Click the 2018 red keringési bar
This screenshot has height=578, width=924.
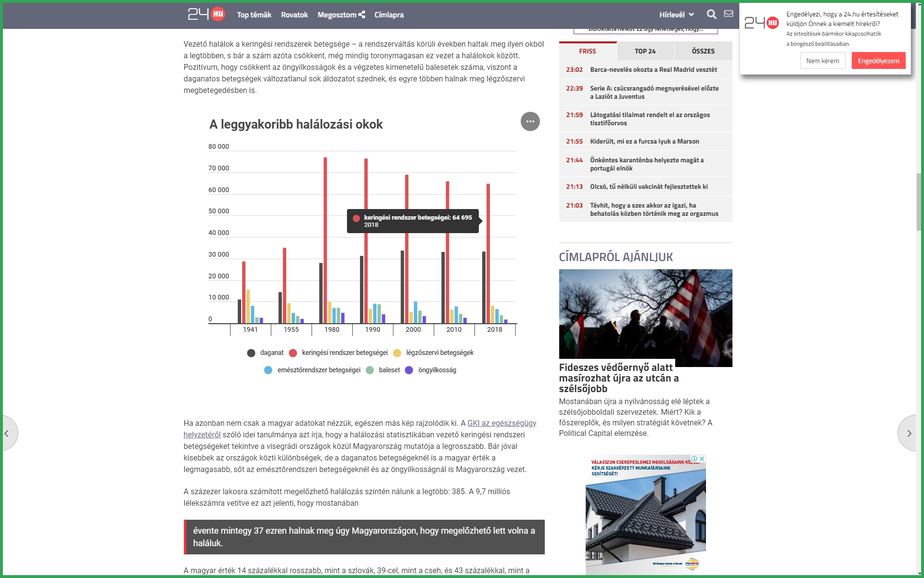488,253
